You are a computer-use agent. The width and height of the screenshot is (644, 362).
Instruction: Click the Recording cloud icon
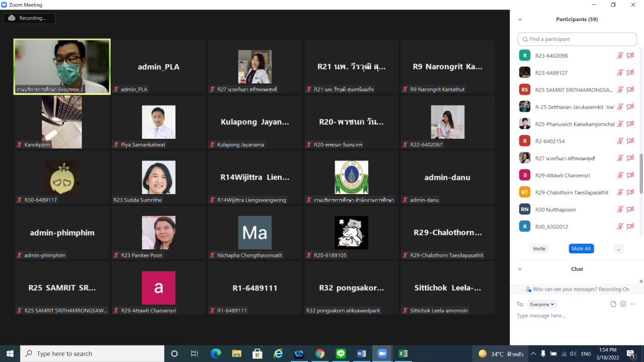(x=12, y=18)
